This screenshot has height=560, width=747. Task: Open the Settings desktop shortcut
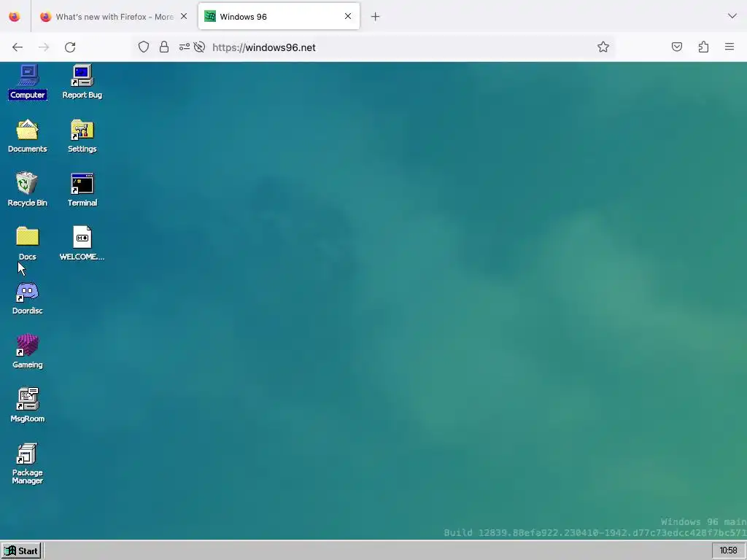coord(82,136)
